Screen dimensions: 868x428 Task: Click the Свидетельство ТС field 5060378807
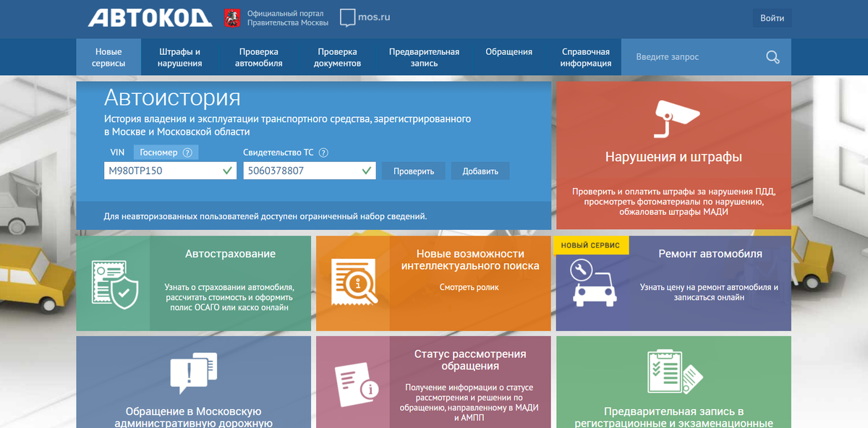click(x=310, y=171)
